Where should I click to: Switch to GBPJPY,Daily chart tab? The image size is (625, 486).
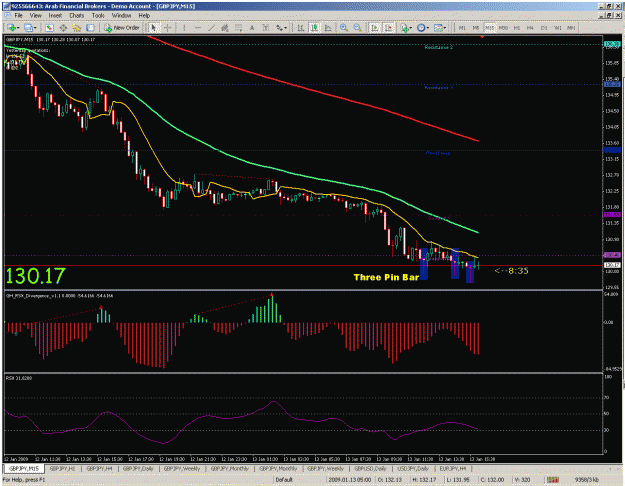[x=138, y=468]
